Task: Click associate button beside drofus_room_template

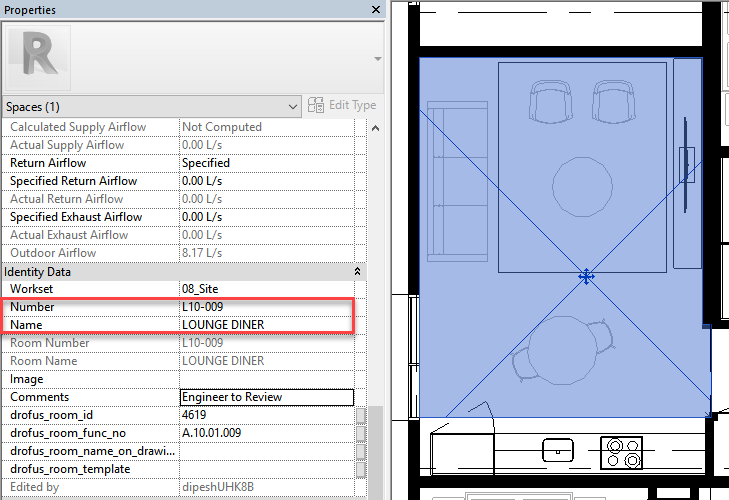Action: tap(361, 469)
